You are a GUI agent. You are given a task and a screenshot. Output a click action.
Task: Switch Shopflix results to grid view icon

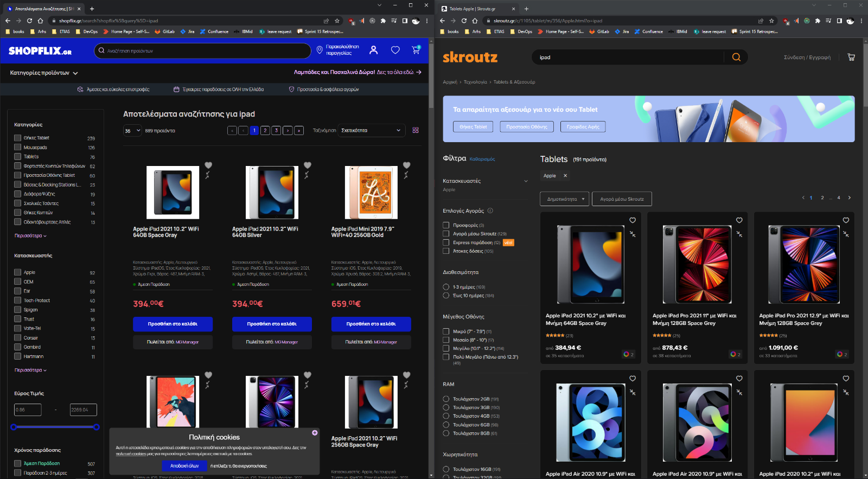[416, 130]
